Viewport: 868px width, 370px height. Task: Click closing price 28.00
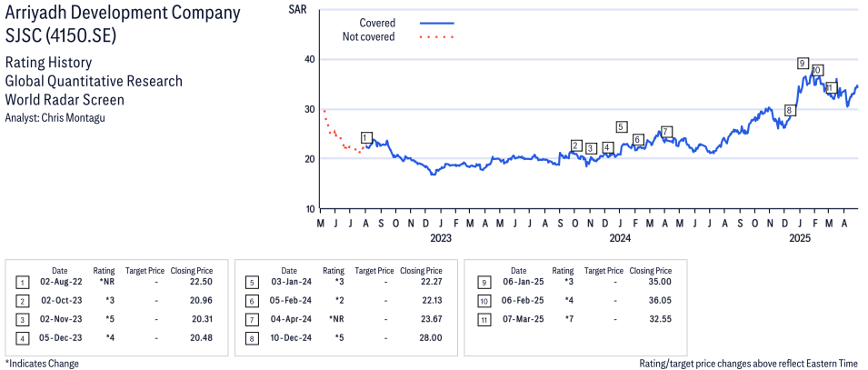[432, 337]
